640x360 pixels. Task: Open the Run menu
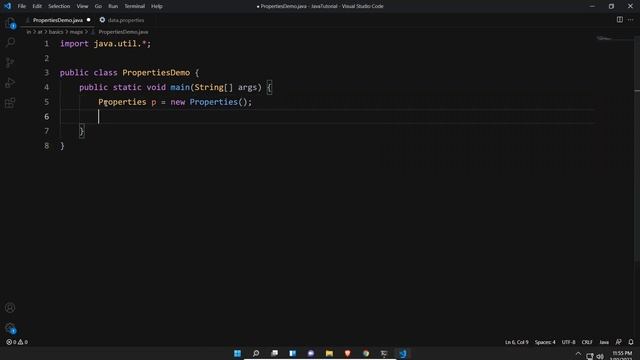point(113,6)
